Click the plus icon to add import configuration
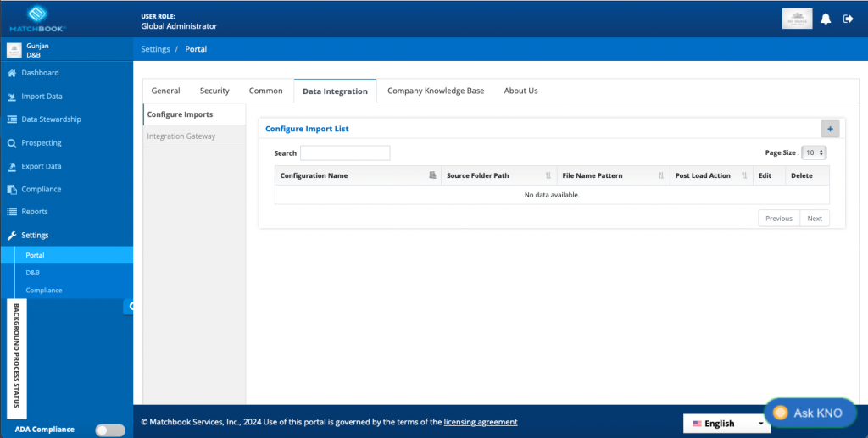This screenshot has width=868, height=438. (x=830, y=129)
